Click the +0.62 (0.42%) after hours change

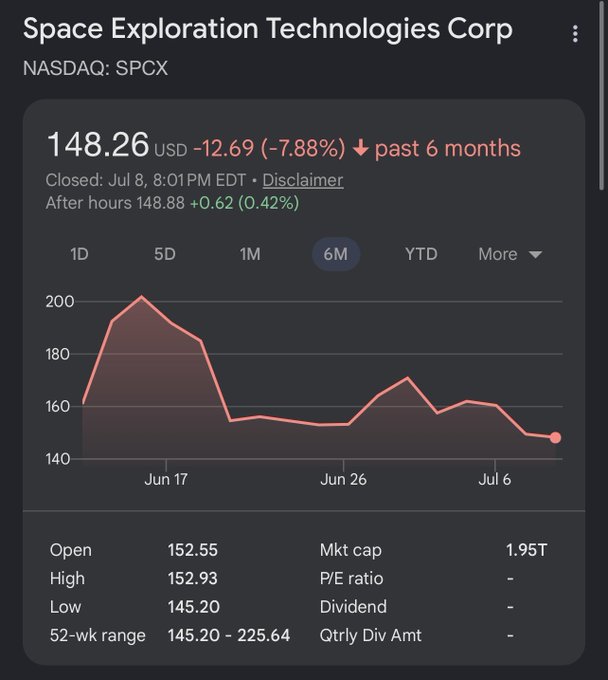245,203
